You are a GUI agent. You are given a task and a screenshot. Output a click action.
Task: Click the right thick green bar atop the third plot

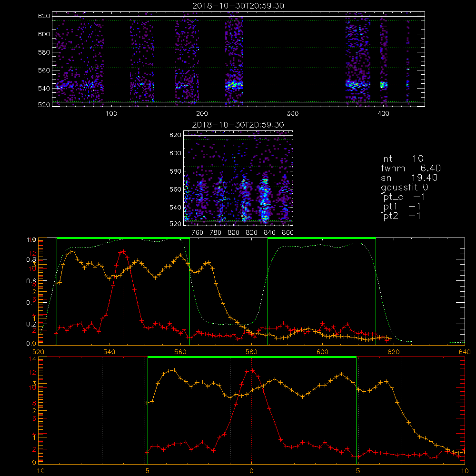322,238
